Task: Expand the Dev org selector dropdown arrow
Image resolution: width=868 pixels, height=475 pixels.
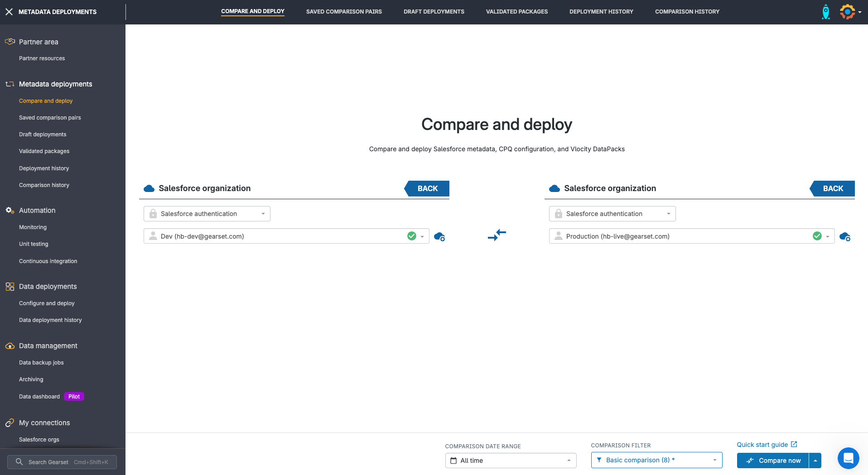Action: pyautogui.click(x=422, y=236)
